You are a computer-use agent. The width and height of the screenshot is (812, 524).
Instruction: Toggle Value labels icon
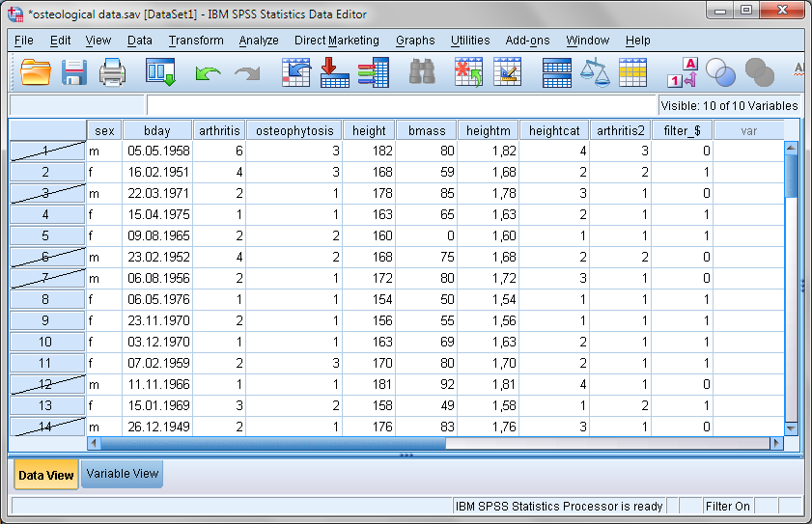point(683,72)
